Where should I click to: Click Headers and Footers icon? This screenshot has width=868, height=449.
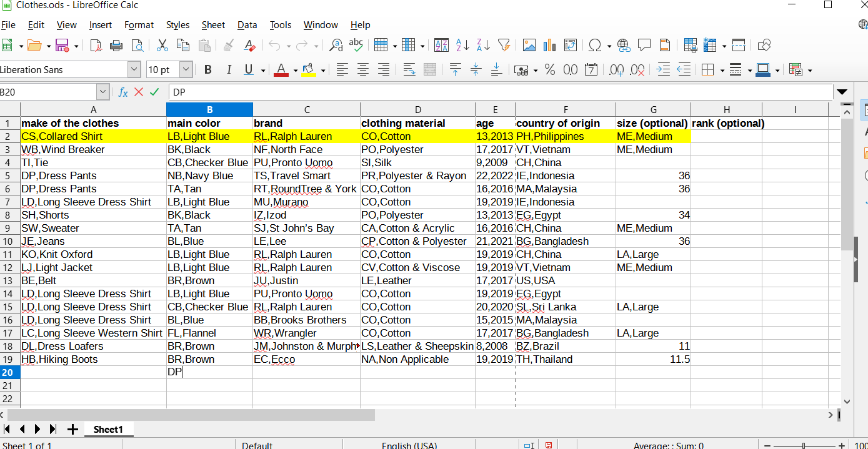point(665,45)
